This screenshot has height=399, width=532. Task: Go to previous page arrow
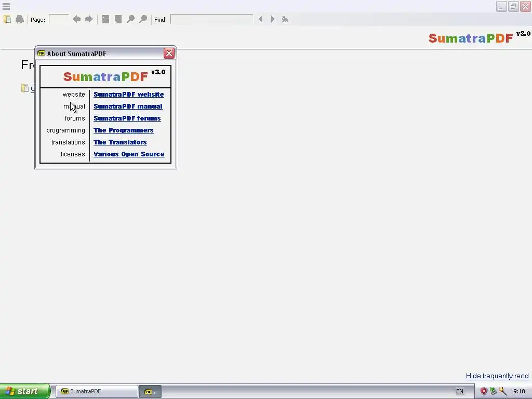coord(77,19)
